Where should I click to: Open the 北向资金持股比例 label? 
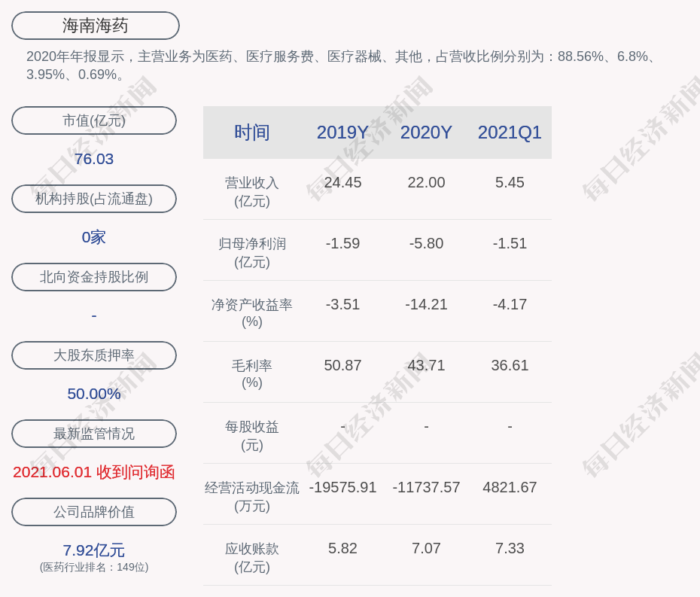pyautogui.click(x=94, y=277)
